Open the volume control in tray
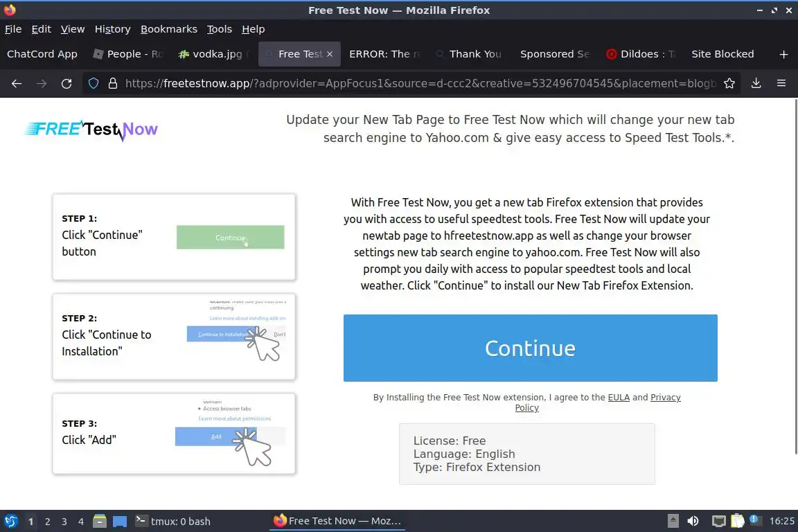This screenshot has width=798, height=532. [x=693, y=521]
